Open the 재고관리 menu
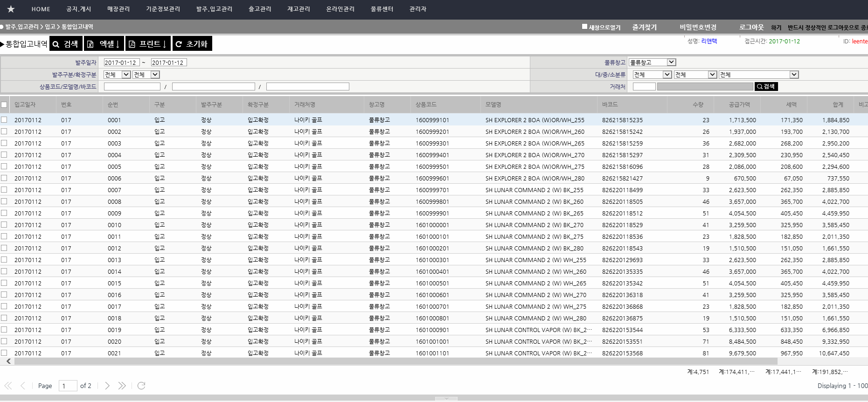The image size is (868, 402). click(x=299, y=9)
